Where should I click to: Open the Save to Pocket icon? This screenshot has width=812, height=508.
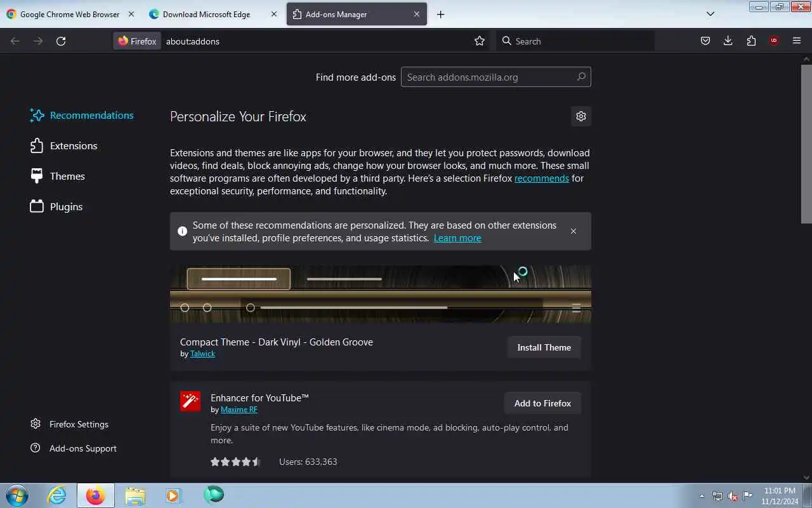coord(705,41)
